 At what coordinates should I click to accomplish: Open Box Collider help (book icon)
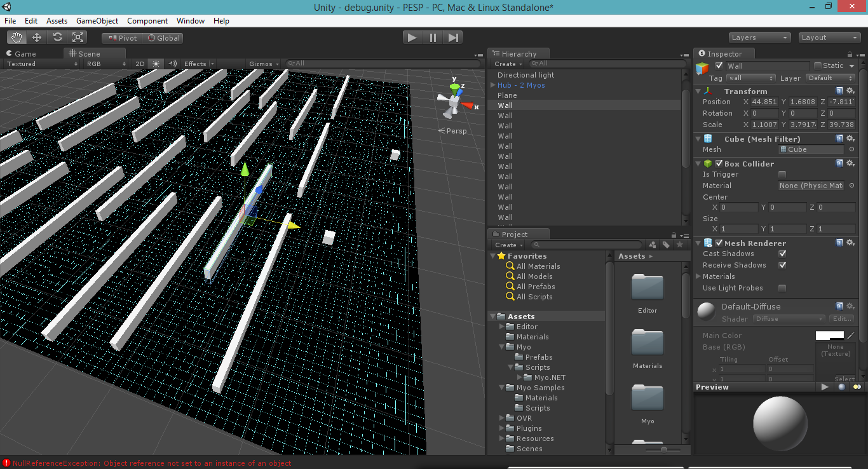839,163
